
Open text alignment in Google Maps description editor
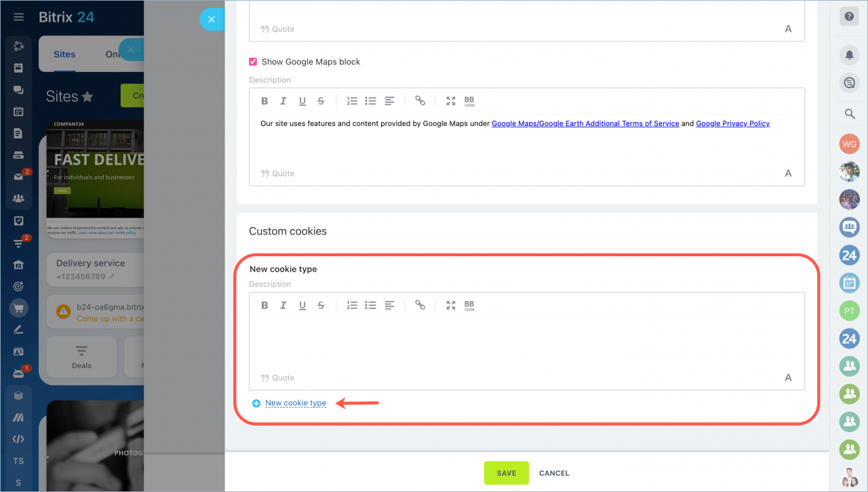(x=389, y=101)
